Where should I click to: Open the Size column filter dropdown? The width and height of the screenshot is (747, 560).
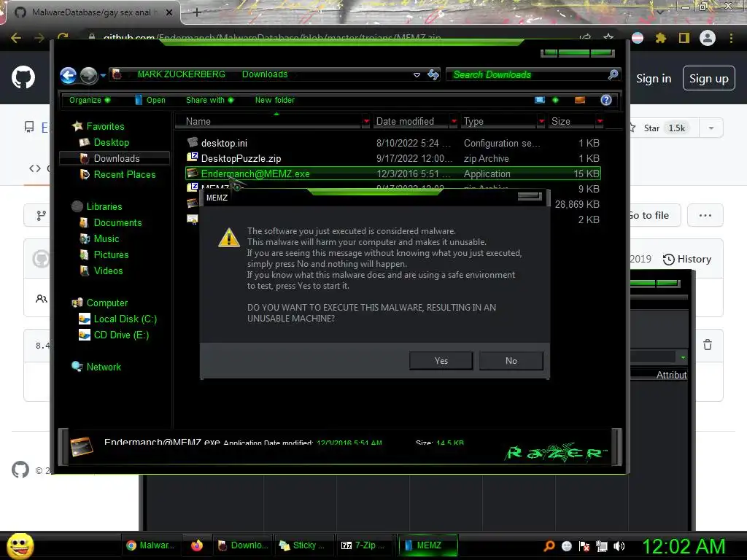click(600, 122)
